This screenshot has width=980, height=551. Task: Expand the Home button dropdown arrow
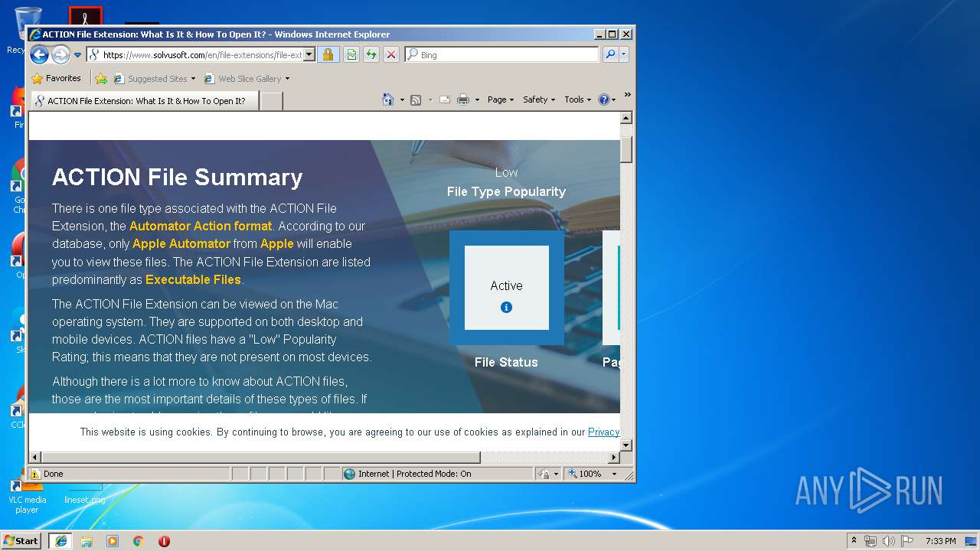pyautogui.click(x=402, y=99)
